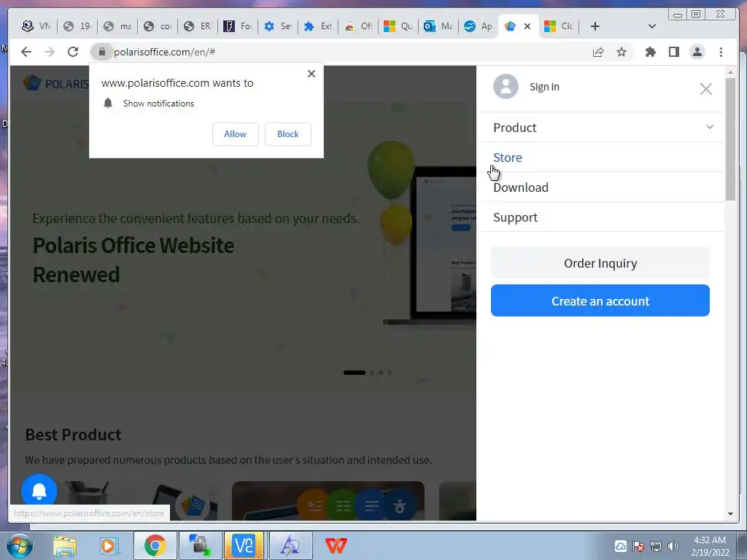Switch to the Extensions tab
This screenshot has height=560, width=747.
[x=318, y=26]
